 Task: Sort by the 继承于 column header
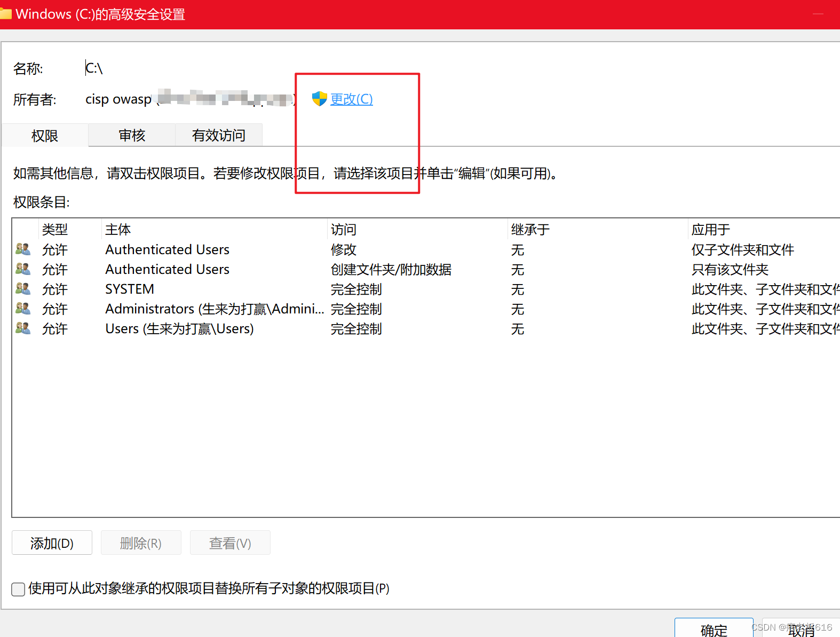click(598, 230)
